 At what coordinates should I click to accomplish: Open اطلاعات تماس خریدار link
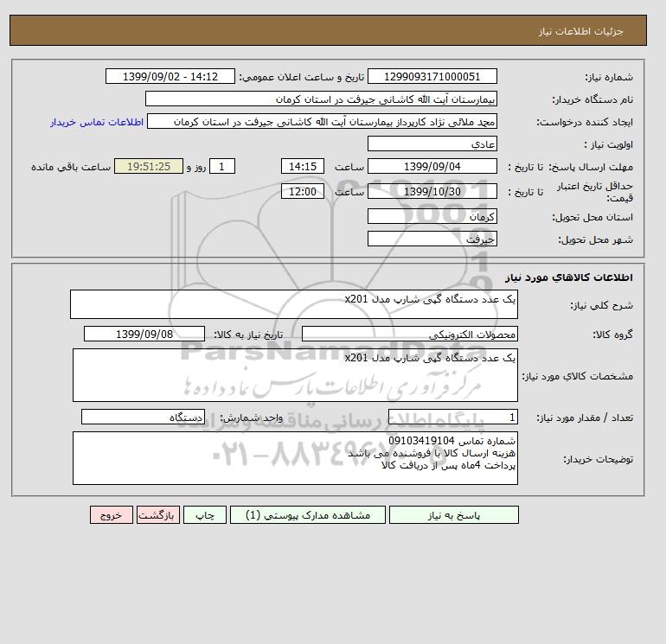[97, 122]
